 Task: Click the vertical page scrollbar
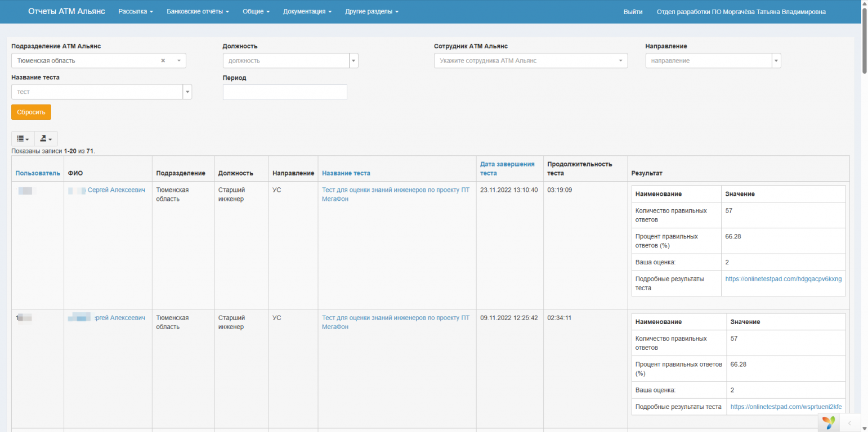[864, 45]
